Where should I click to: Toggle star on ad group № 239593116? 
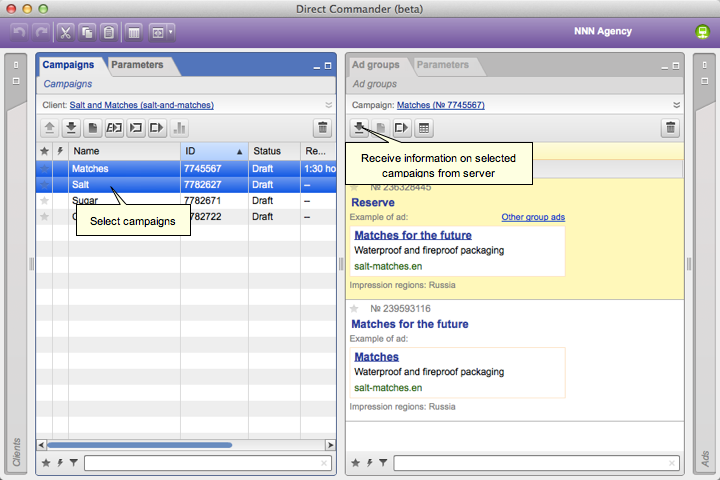pos(354,309)
